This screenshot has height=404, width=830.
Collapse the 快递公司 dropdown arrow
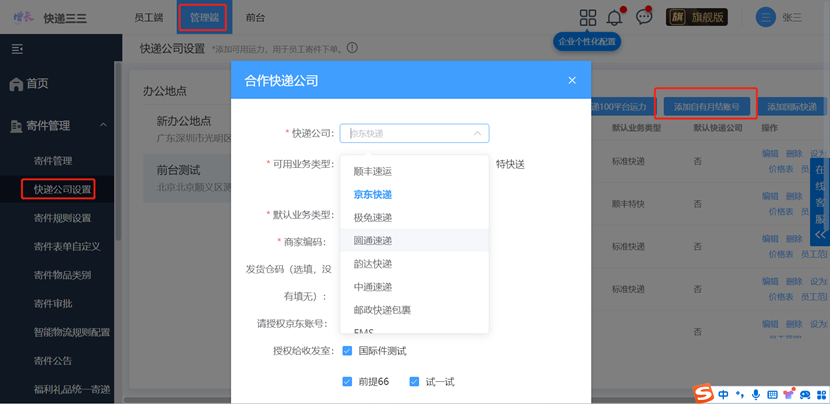pos(477,133)
